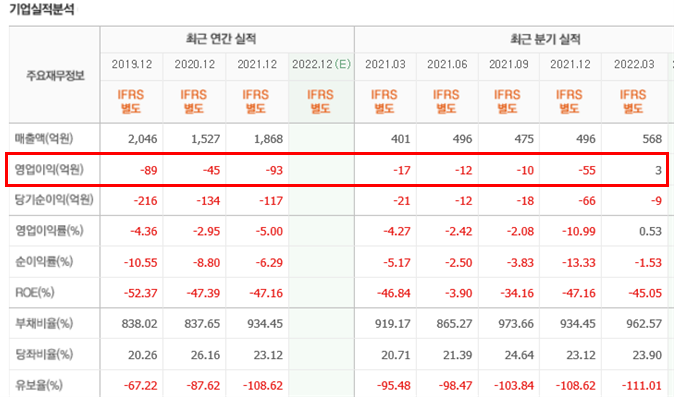676x397 pixels.
Task: Click the 매출액(억원) row label
Action: click(44, 139)
